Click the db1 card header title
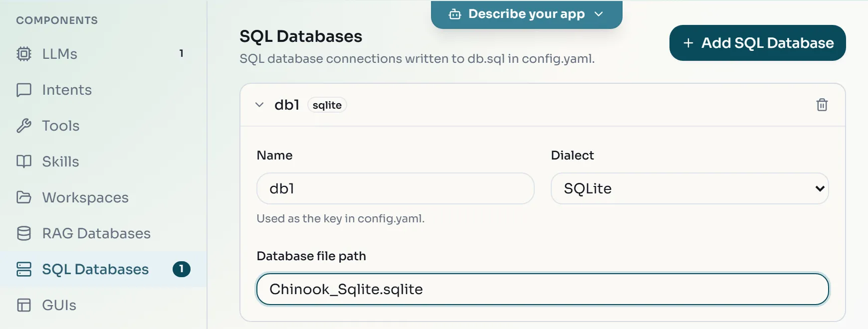The width and height of the screenshot is (868, 329). (287, 105)
